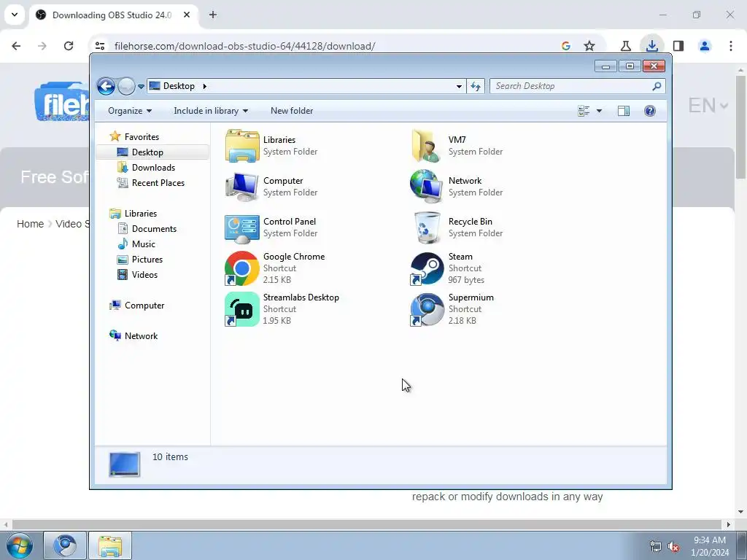Open Recent Places in Favorites

click(158, 183)
